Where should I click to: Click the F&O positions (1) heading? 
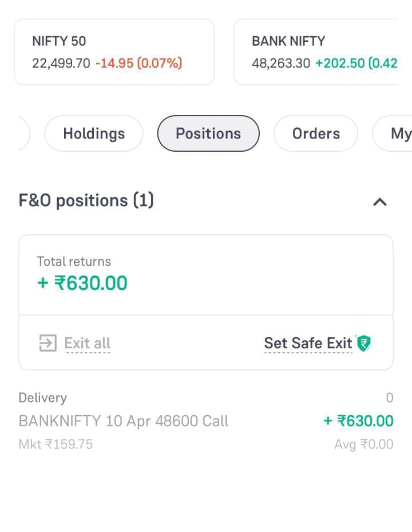[x=86, y=200]
